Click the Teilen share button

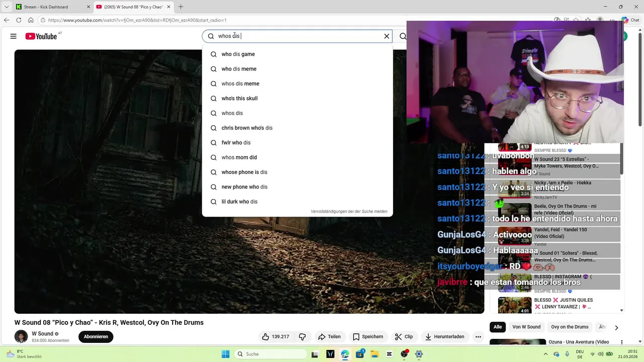coord(330,337)
